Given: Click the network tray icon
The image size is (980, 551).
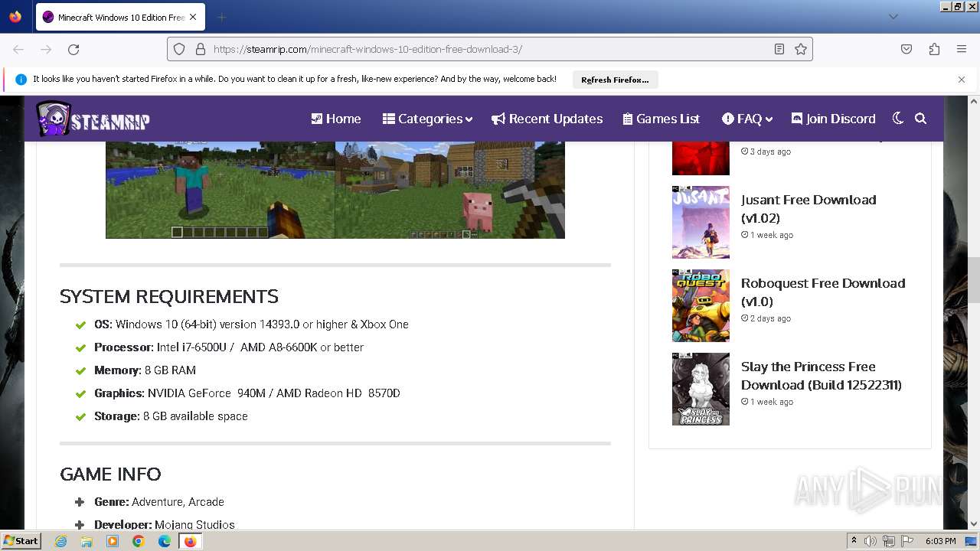Looking at the screenshot, I should coord(889,541).
